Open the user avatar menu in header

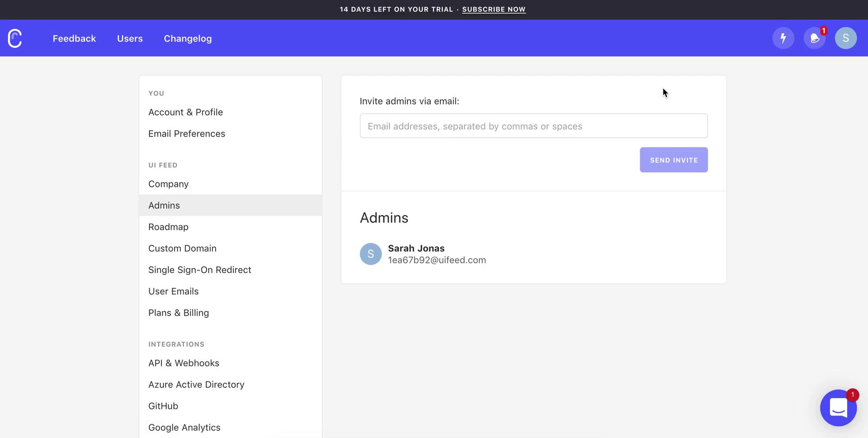point(845,38)
